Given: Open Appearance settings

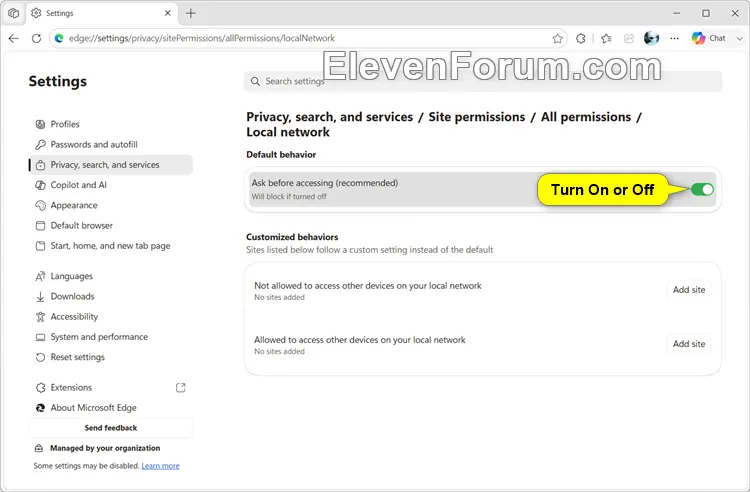Looking at the screenshot, I should [111, 205].
